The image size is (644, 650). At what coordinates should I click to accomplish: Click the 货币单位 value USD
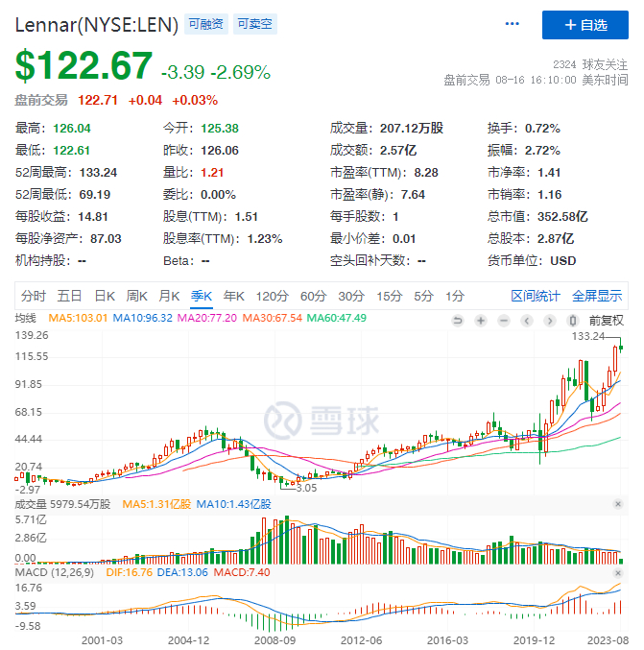point(562,261)
